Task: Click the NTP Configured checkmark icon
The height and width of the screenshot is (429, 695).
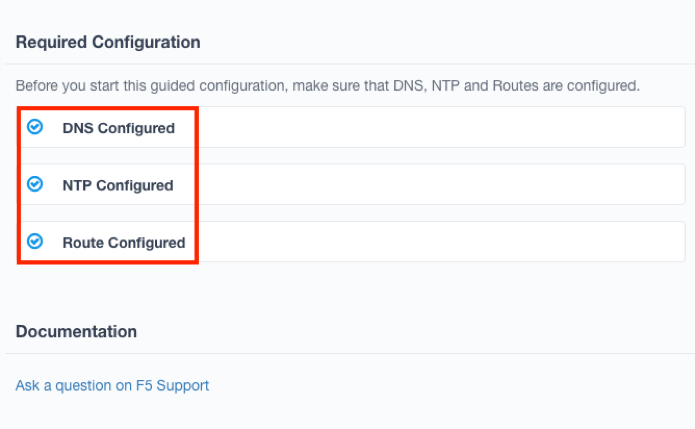Action: 35,184
